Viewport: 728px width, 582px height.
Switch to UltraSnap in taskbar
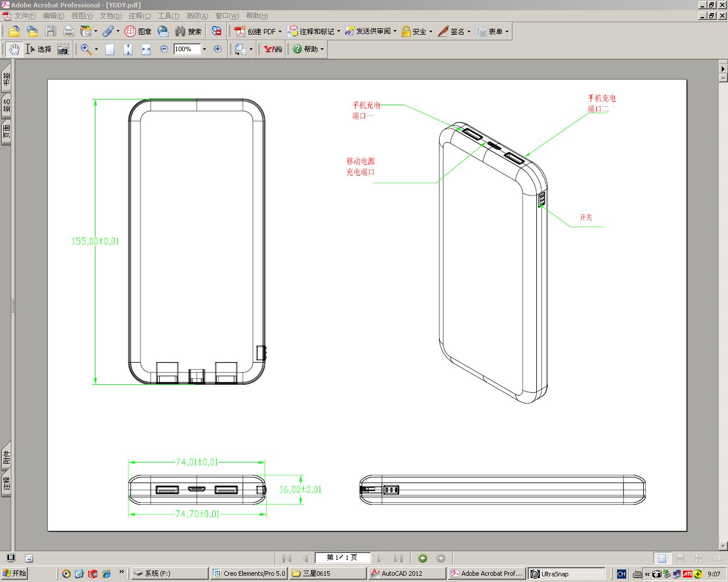pos(566,573)
